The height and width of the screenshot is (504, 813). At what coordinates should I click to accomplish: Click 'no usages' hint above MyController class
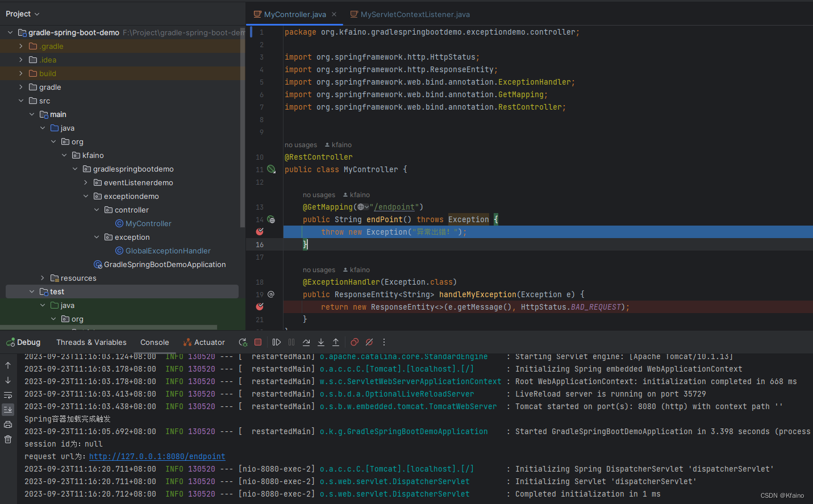(x=301, y=145)
